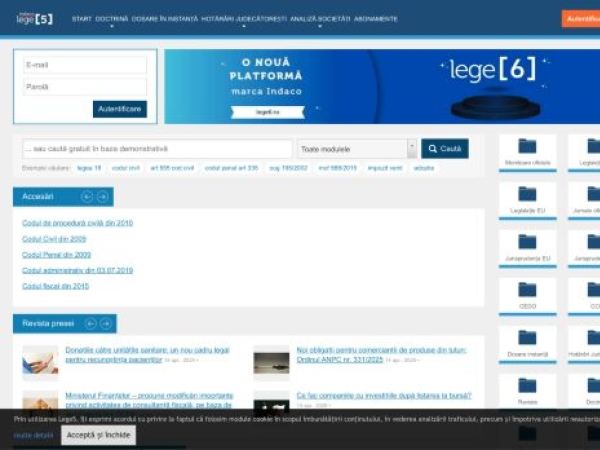This screenshot has height=450, width=600.
Task: Expand the Hotărâri Judecătorești menu
Action: [244, 19]
